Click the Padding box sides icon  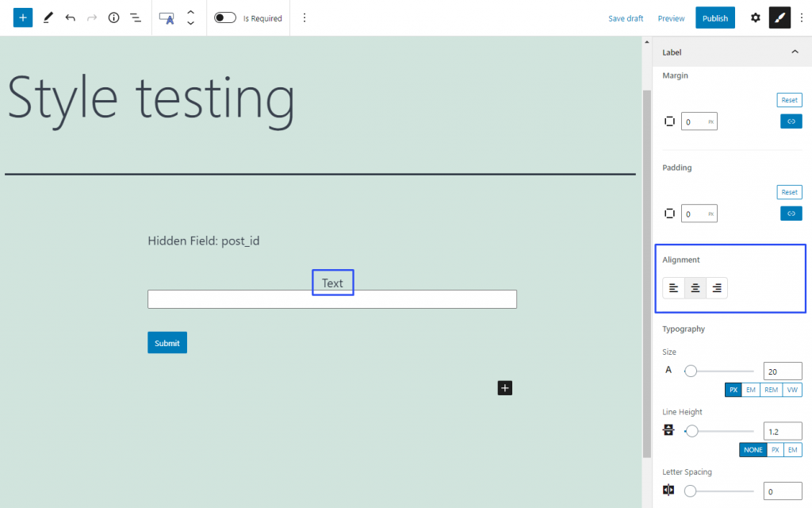tap(669, 214)
